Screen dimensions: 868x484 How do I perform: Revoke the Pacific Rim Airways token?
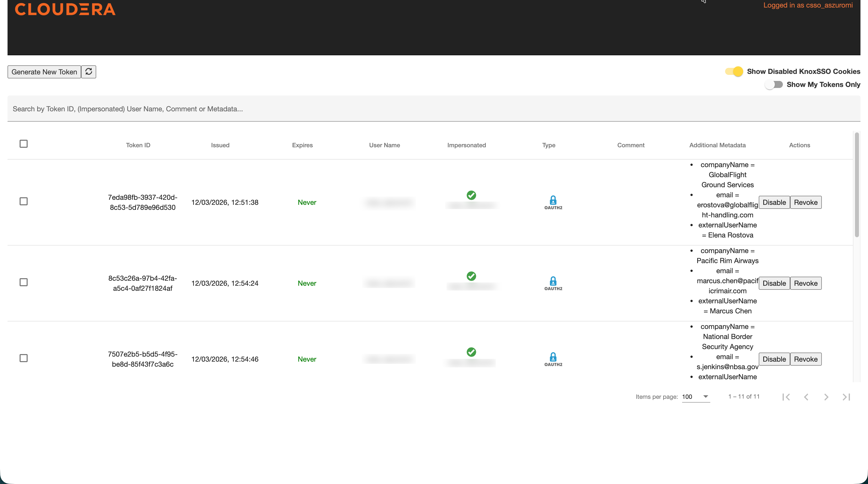(805, 283)
